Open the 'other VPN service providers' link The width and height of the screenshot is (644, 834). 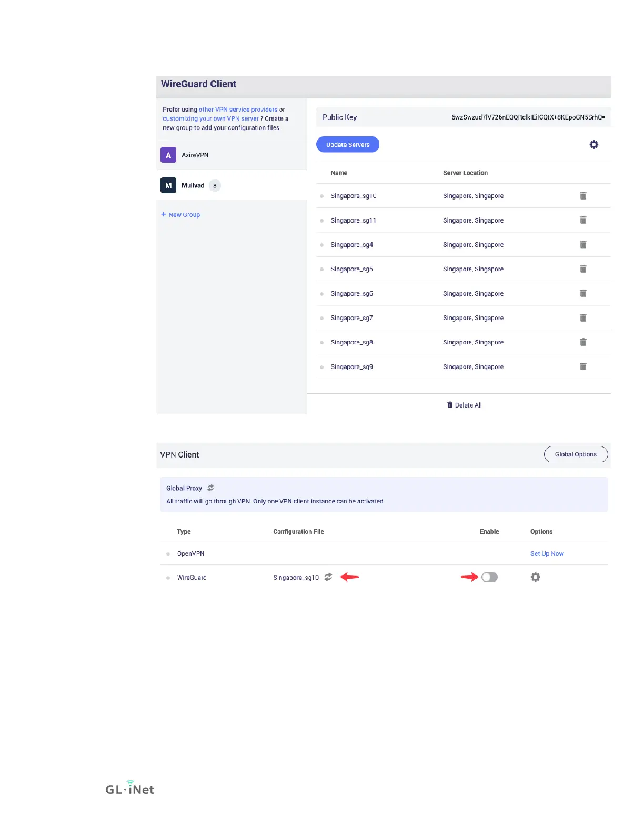[x=238, y=110]
